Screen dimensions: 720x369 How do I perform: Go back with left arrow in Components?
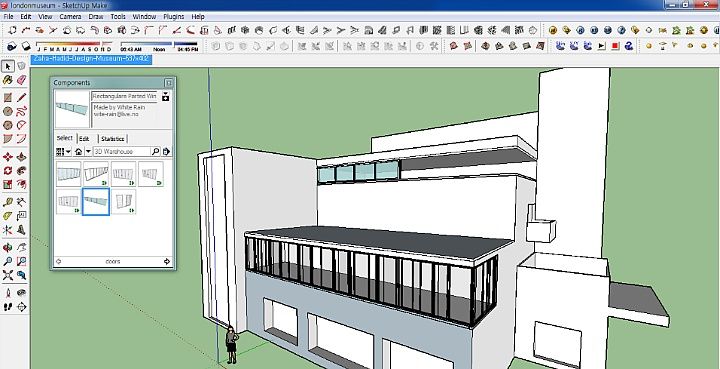58,261
